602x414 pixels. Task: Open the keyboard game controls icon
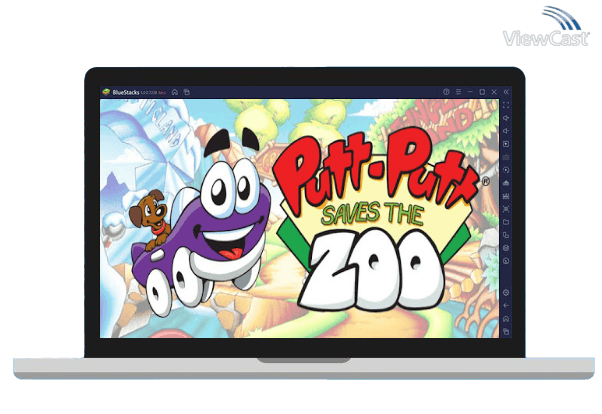coord(506,157)
